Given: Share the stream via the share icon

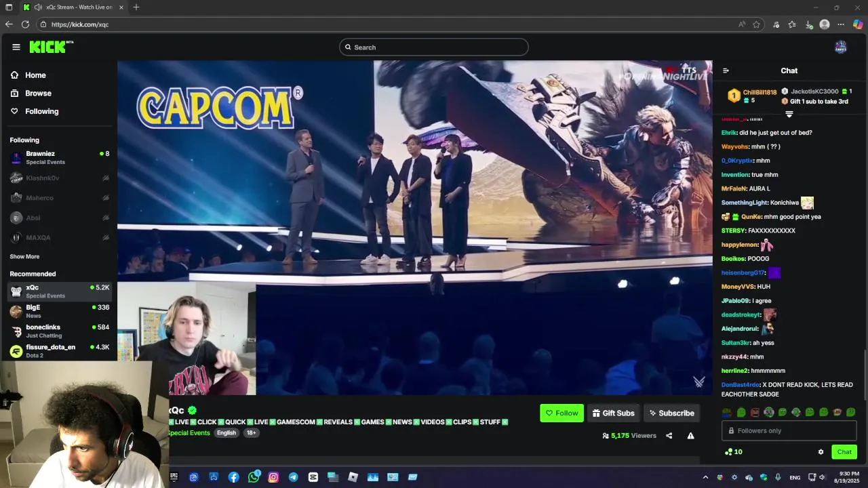Looking at the screenshot, I should [669, 436].
